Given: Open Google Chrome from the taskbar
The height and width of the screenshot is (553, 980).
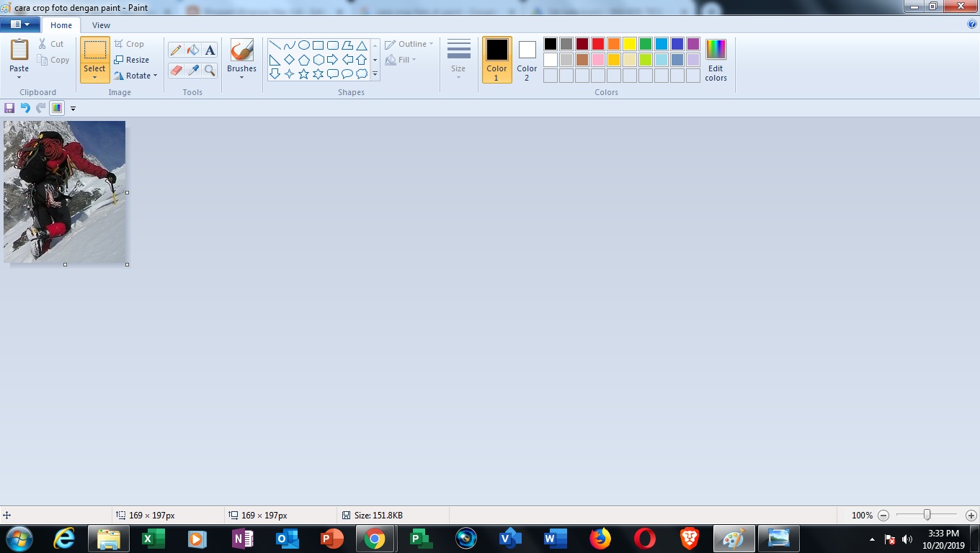Looking at the screenshot, I should click(x=375, y=538).
